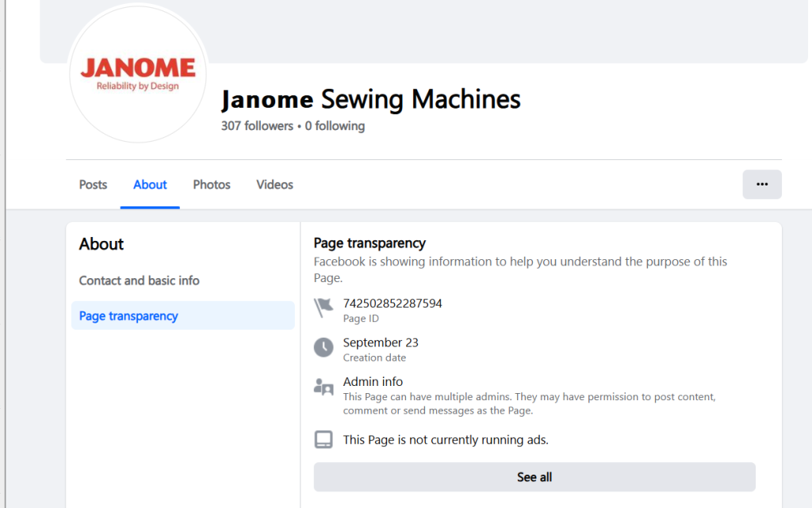Viewport: 812px width, 508px height.
Task: Go to the Videos tab
Action: (274, 185)
